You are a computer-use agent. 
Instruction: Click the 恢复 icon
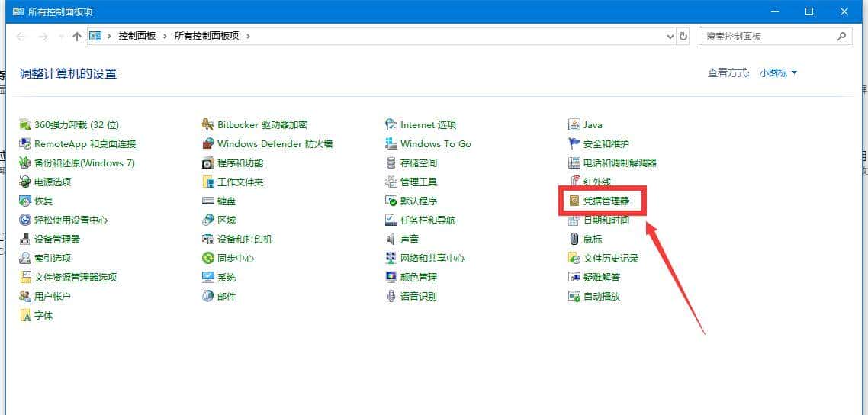[x=25, y=201]
